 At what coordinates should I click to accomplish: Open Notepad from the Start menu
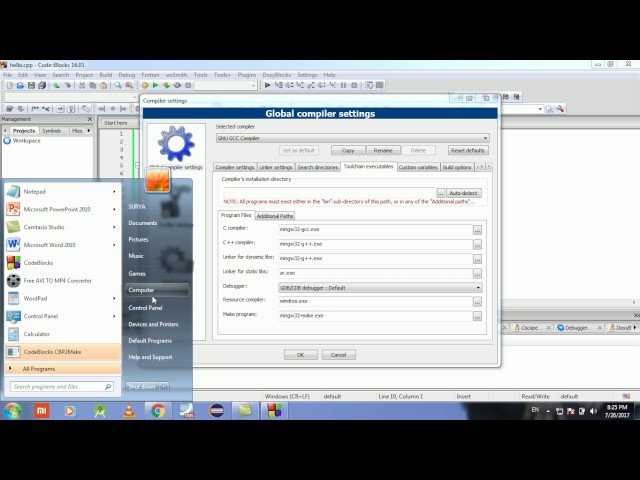tap(60, 191)
